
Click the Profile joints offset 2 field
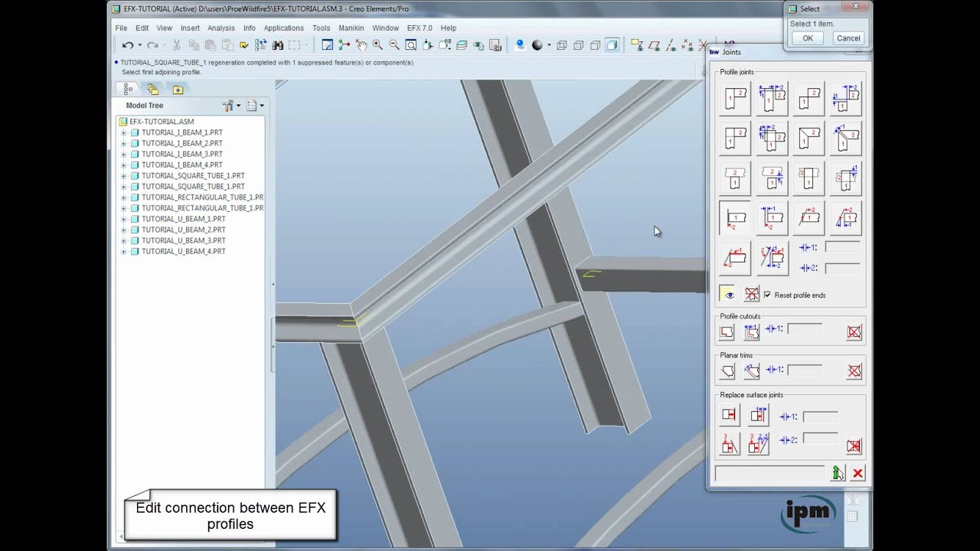(842, 268)
